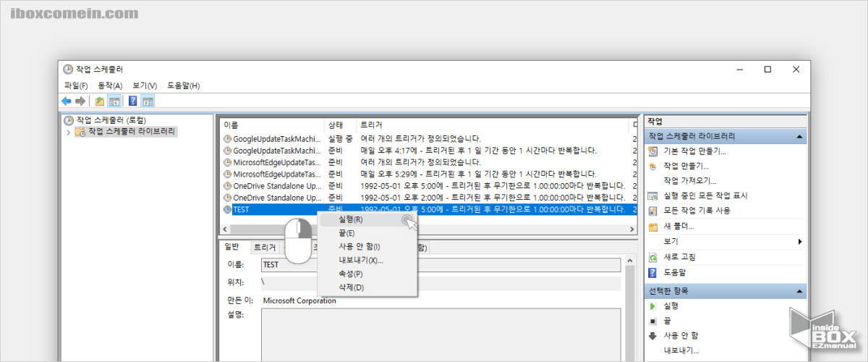Click the black 끝 stop icon in actions pane
The image size is (868, 362).
tap(653, 321)
